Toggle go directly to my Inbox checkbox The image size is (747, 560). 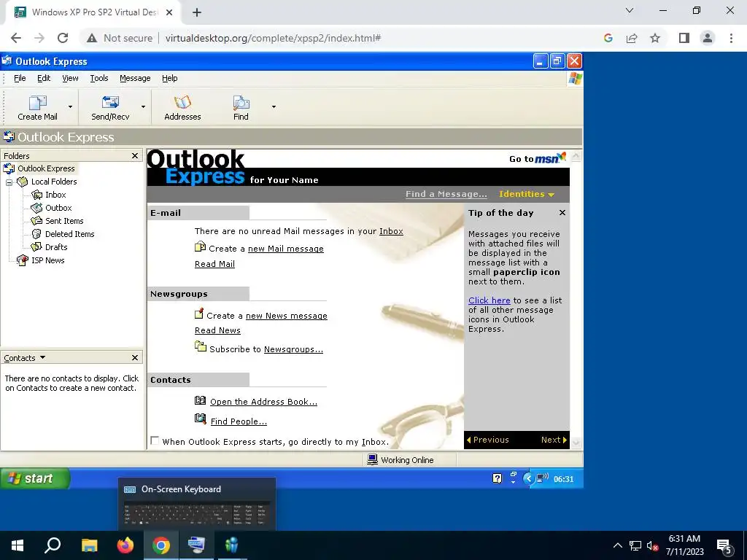coord(155,441)
